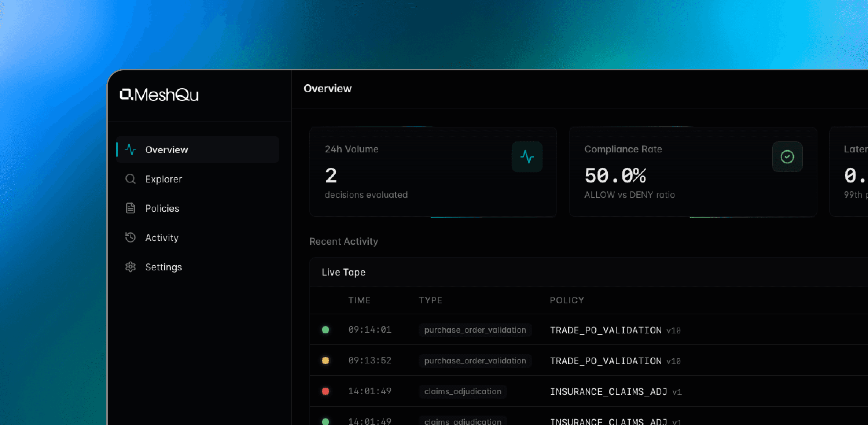Click the TIME column header
This screenshot has width=868, height=425.
pos(359,300)
